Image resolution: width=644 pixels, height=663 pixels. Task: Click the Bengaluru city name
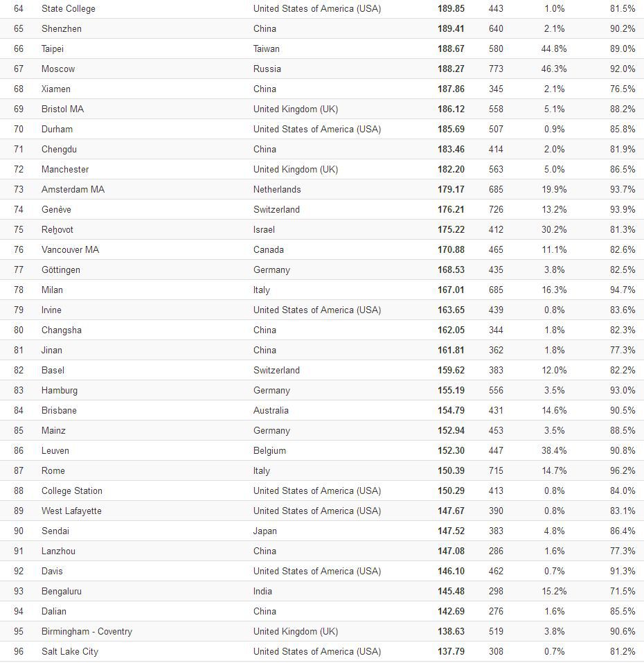coord(61,592)
